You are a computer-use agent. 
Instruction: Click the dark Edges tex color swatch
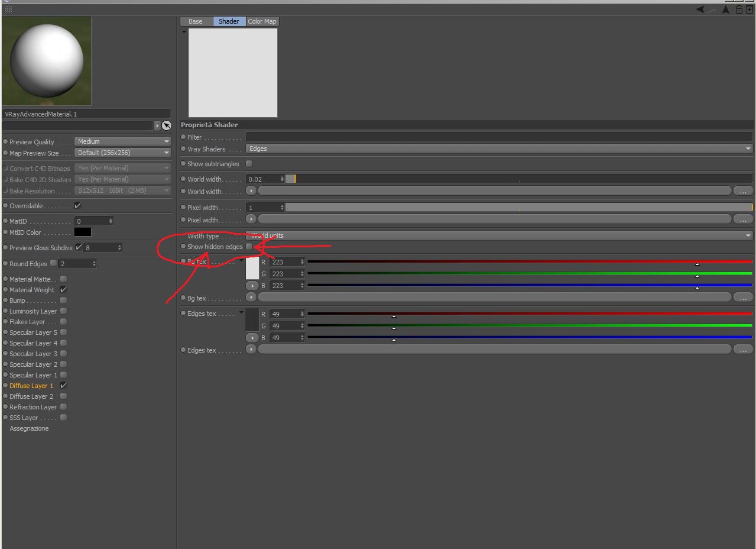click(x=252, y=320)
